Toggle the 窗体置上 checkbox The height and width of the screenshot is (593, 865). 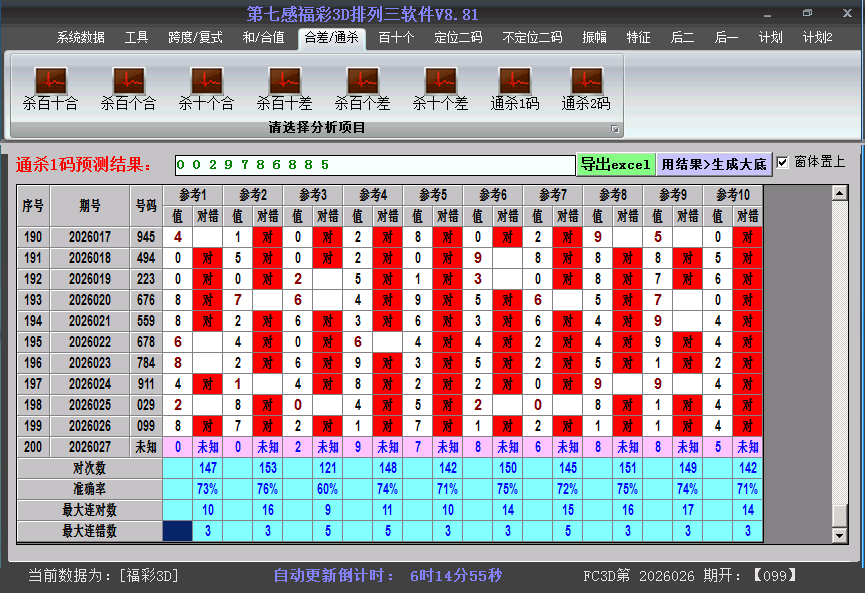pyautogui.click(x=782, y=162)
